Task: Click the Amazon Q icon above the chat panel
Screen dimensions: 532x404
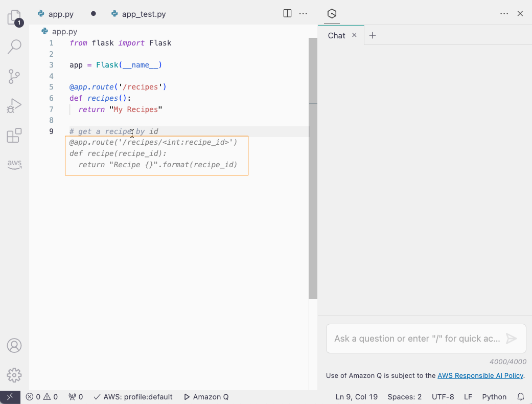Action: click(331, 13)
